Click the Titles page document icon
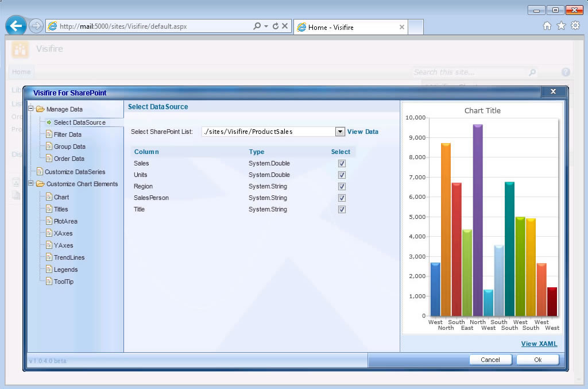588x389 pixels. [x=49, y=209]
